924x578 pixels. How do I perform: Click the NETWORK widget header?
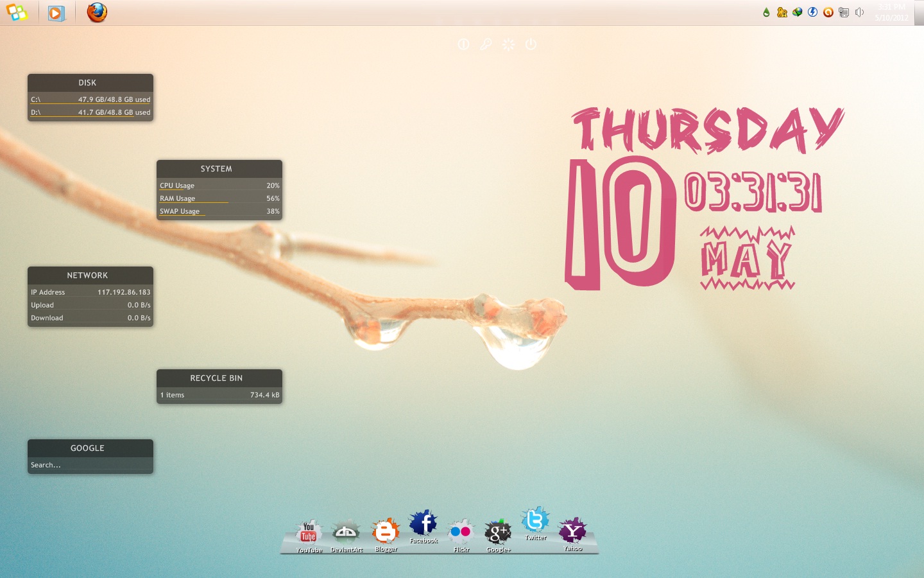tap(90, 276)
